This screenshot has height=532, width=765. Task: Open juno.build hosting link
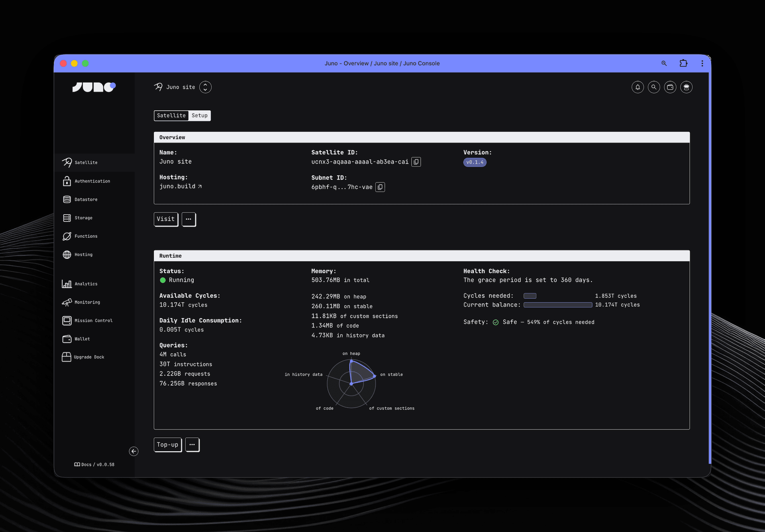pyautogui.click(x=180, y=186)
